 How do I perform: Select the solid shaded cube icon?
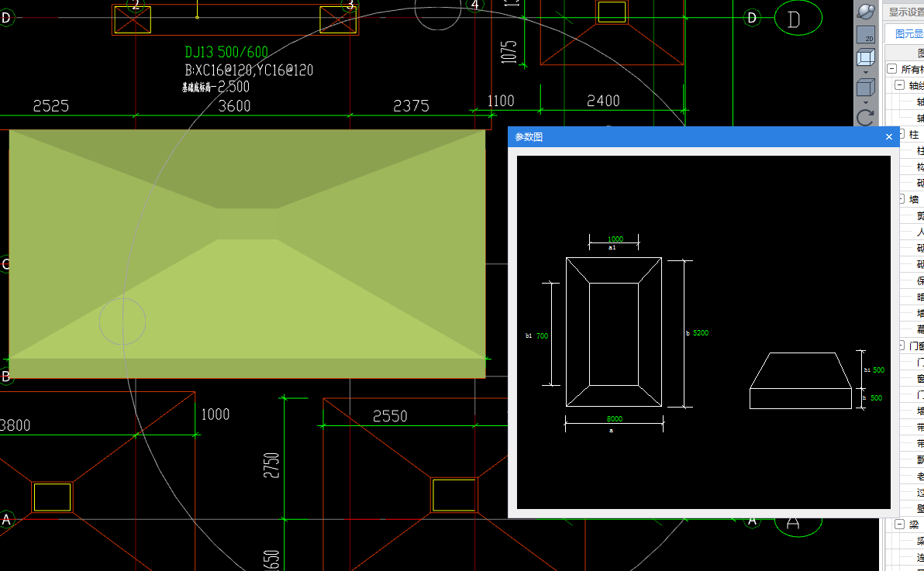point(866,88)
